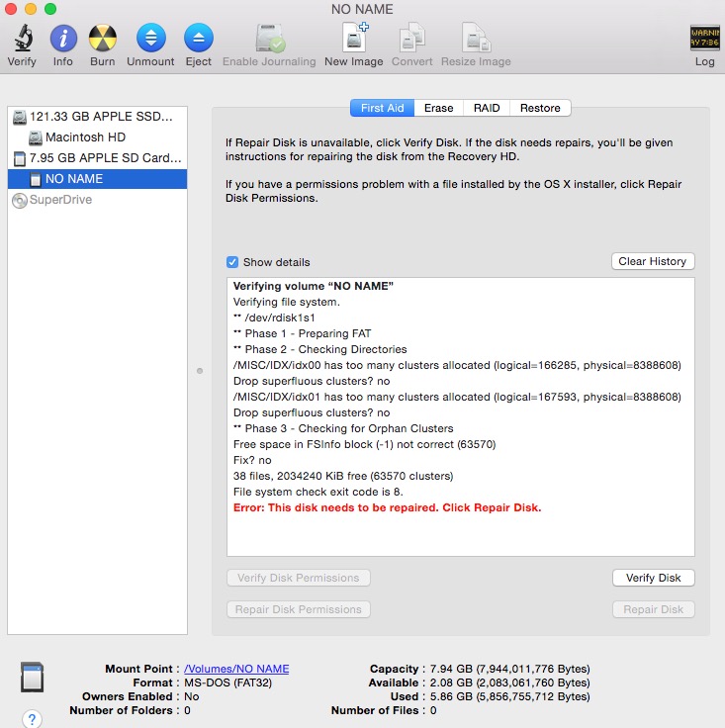725x728 pixels.
Task: Select the 121.33 GB APPLE SSD disk
Action: pos(98,117)
